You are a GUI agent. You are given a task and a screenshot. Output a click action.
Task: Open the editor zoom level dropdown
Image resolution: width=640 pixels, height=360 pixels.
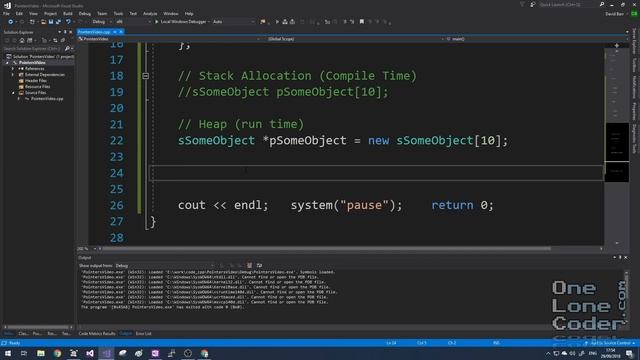pyautogui.click(x=88, y=249)
